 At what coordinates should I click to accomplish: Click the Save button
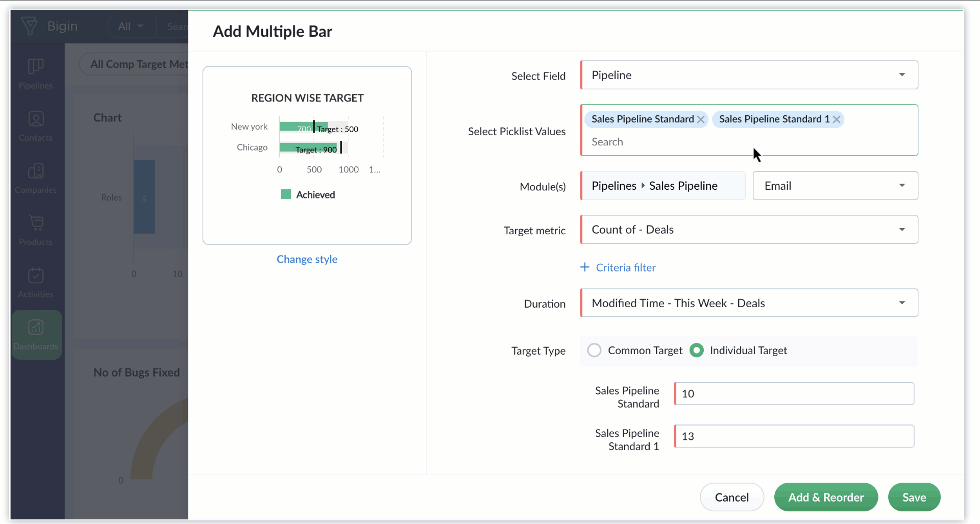pyautogui.click(x=914, y=497)
